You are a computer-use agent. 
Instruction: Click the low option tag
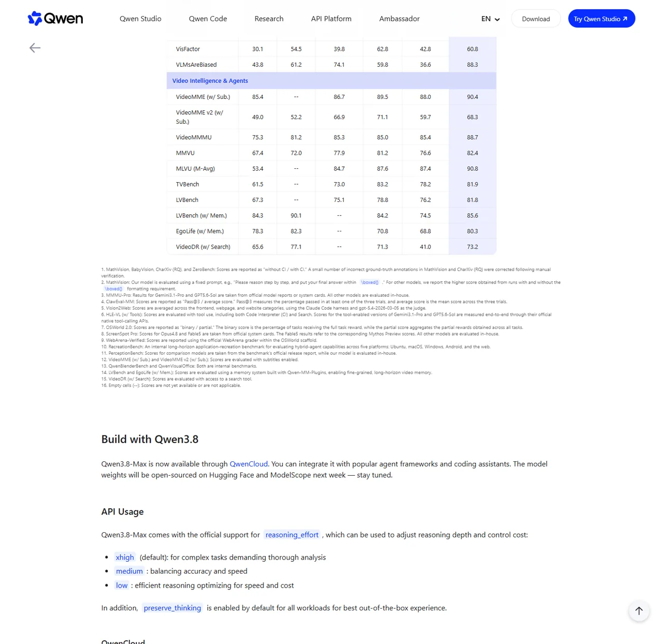(x=122, y=585)
